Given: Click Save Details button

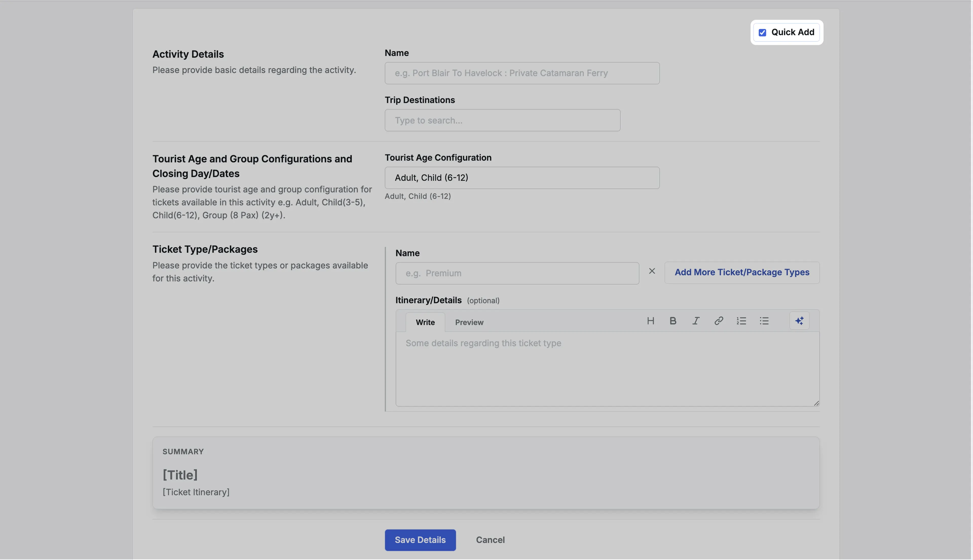Looking at the screenshot, I should (420, 540).
